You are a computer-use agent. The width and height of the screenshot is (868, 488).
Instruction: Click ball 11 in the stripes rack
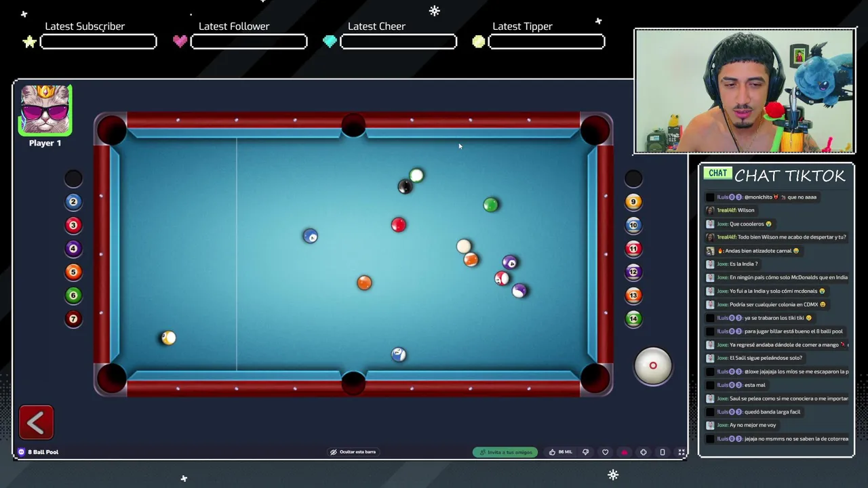[633, 249]
